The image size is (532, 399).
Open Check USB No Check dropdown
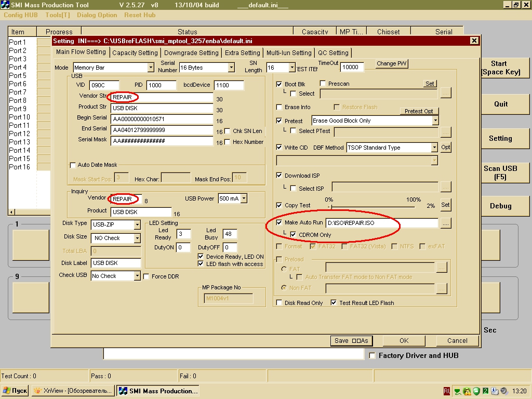pyautogui.click(x=137, y=276)
